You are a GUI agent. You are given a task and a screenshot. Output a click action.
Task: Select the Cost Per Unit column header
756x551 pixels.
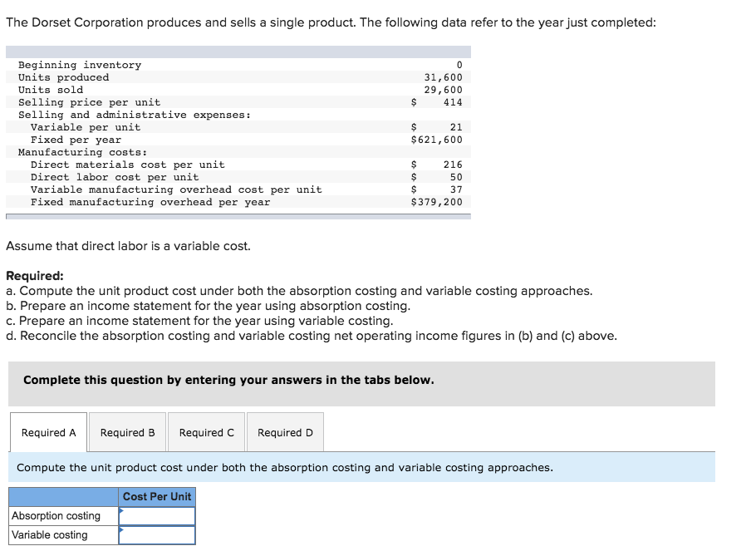157,496
